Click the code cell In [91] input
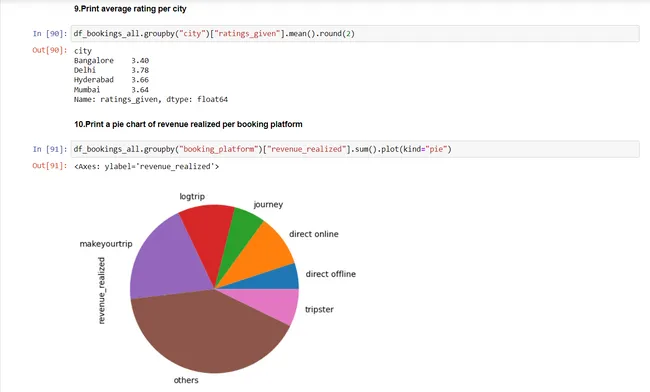The width and height of the screenshot is (650, 392). 355,149
